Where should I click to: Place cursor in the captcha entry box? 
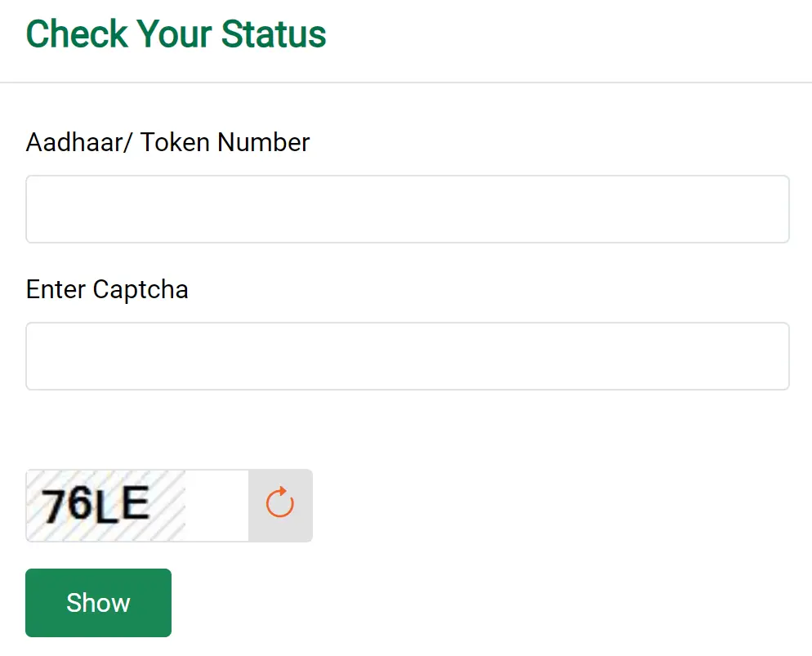pos(407,356)
